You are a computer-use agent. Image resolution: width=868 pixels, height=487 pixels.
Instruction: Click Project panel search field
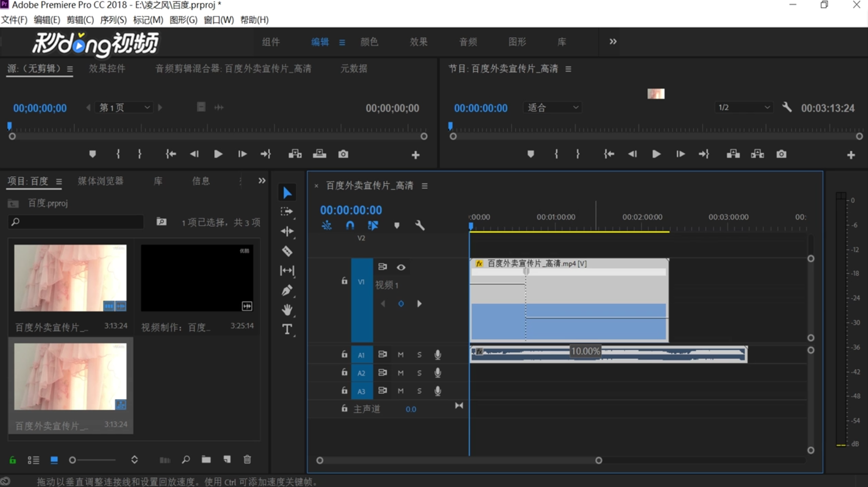coord(76,222)
